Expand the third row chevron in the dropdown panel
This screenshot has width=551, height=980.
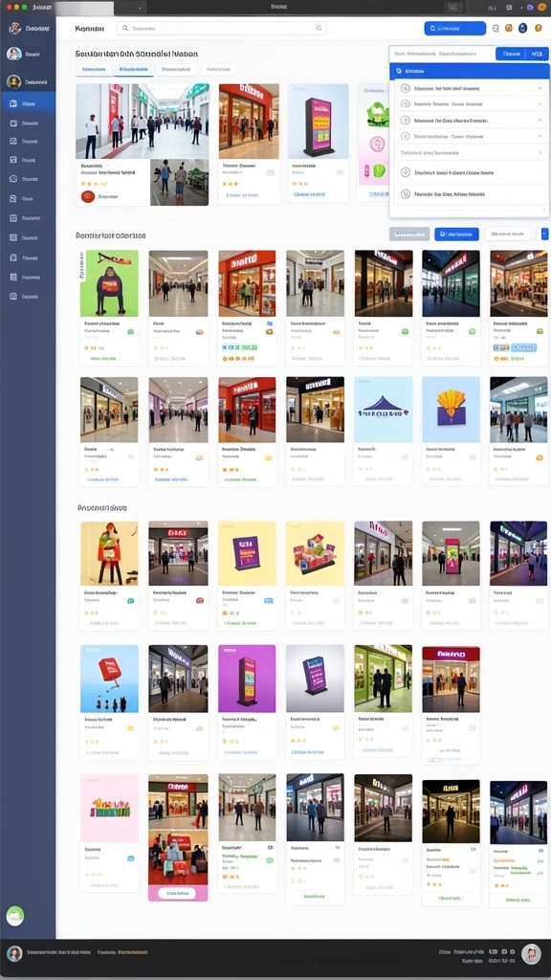[x=540, y=121]
